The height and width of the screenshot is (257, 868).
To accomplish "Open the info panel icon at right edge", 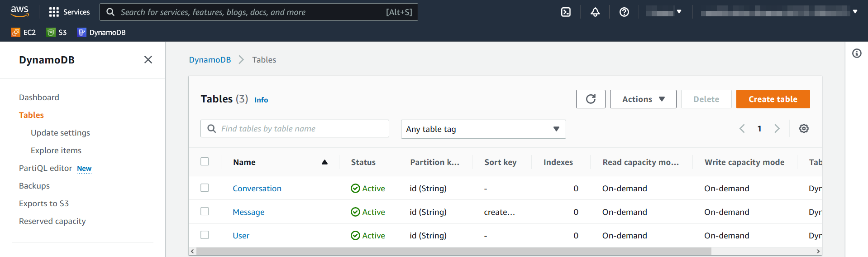I will (x=857, y=53).
